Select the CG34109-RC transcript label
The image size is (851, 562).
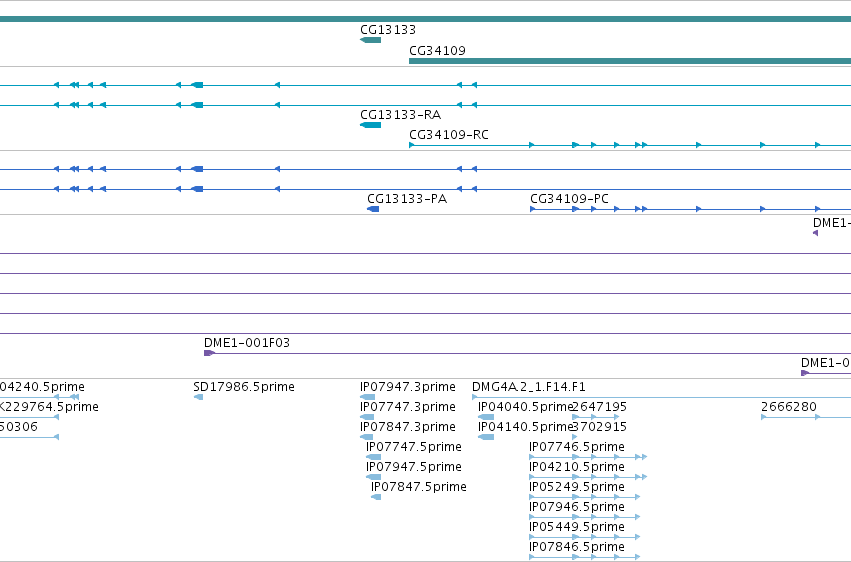[448, 135]
